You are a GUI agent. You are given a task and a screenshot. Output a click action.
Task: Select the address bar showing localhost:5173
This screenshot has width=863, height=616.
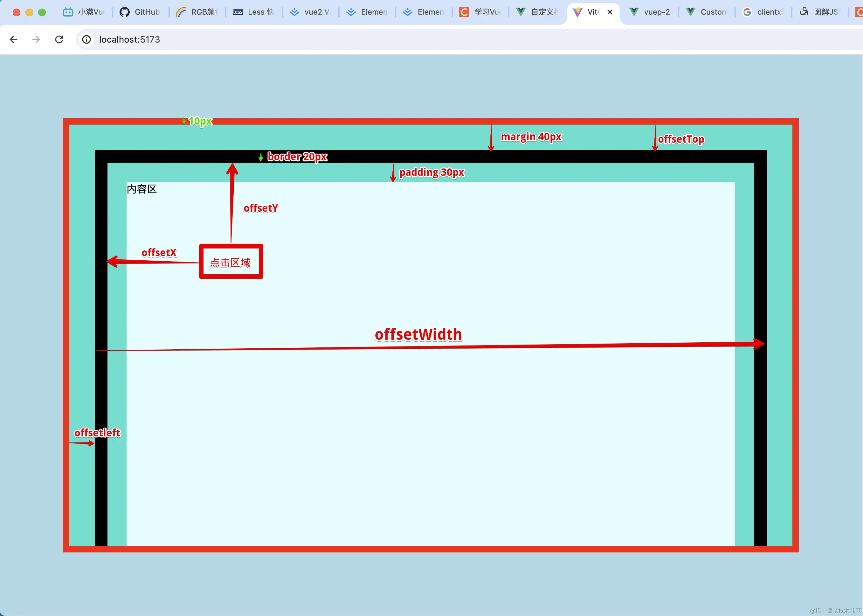coord(129,39)
